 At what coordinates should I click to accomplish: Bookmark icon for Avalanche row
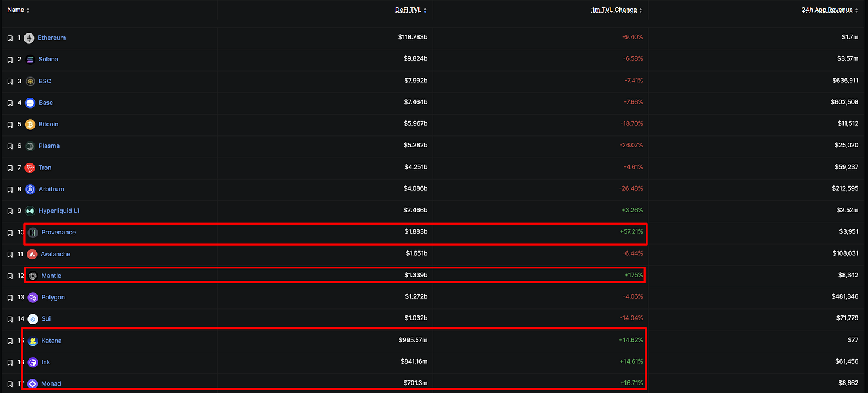pos(10,254)
